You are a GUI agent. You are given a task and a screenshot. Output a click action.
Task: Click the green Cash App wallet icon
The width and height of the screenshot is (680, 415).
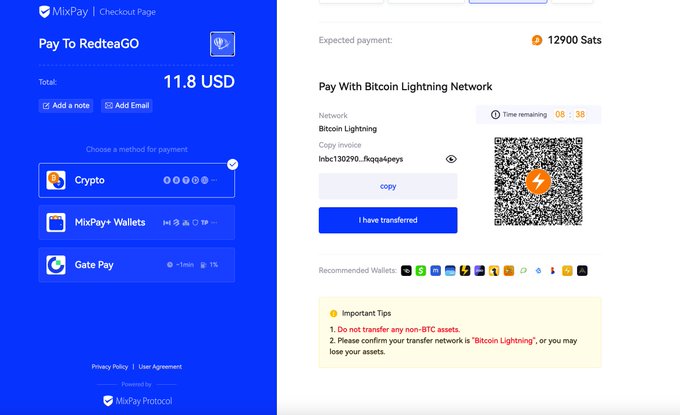coord(421,271)
